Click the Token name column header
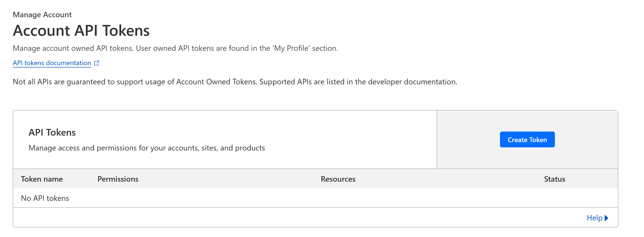644x237 pixels. 42,179
